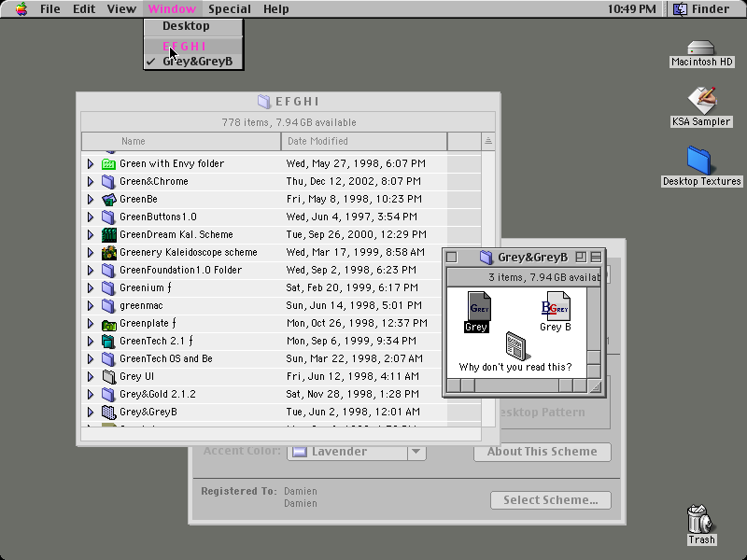Expand the Green&Chrome folder row
Screen dimensions: 747x560
[x=91, y=181]
